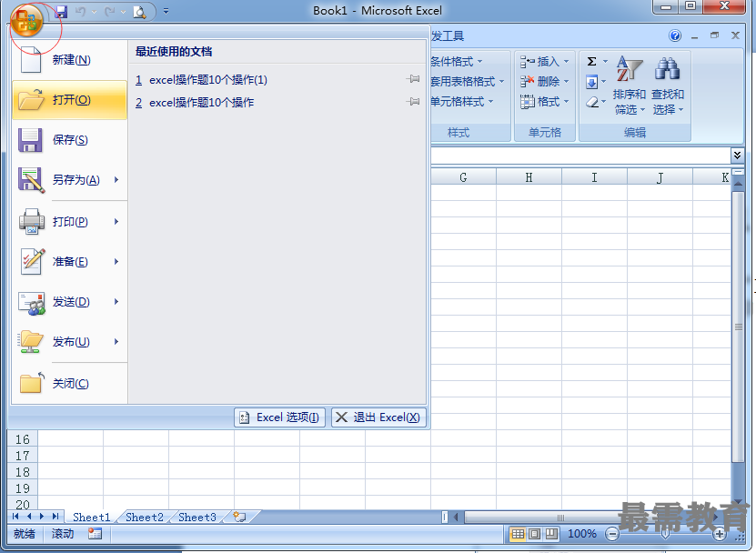Expand the 准备 submenu arrow
Image resolution: width=756 pixels, height=553 pixels.
pos(116,262)
